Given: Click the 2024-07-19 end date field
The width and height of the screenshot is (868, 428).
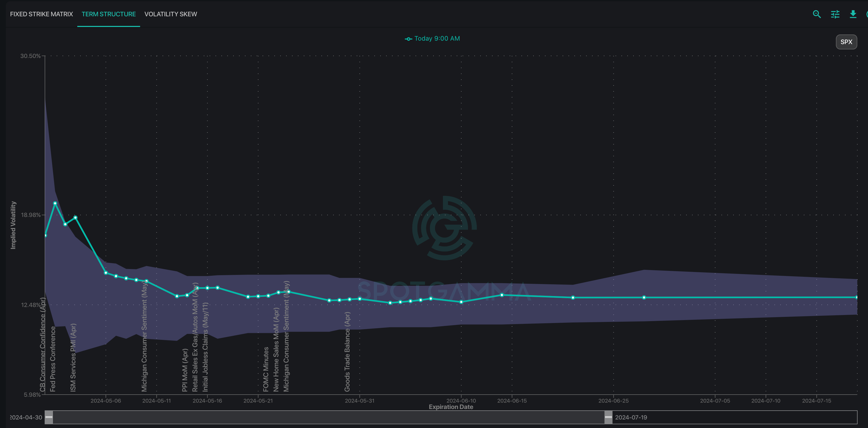Looking at the screenshot, I should coord(631,417).
